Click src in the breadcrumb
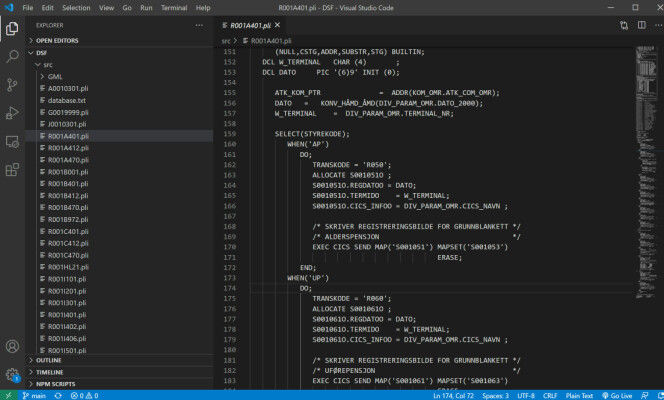Image resolution: width=664 pixels, height=400 pixels. (226, 41)
